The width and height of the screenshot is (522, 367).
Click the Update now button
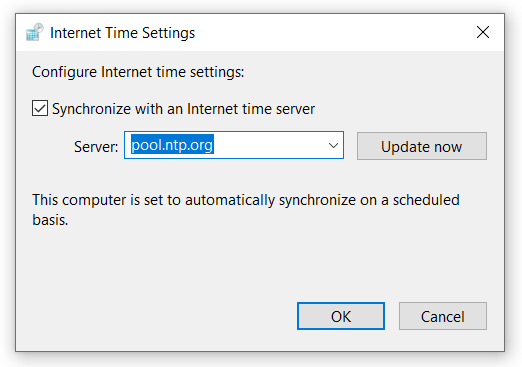(422, 146)
